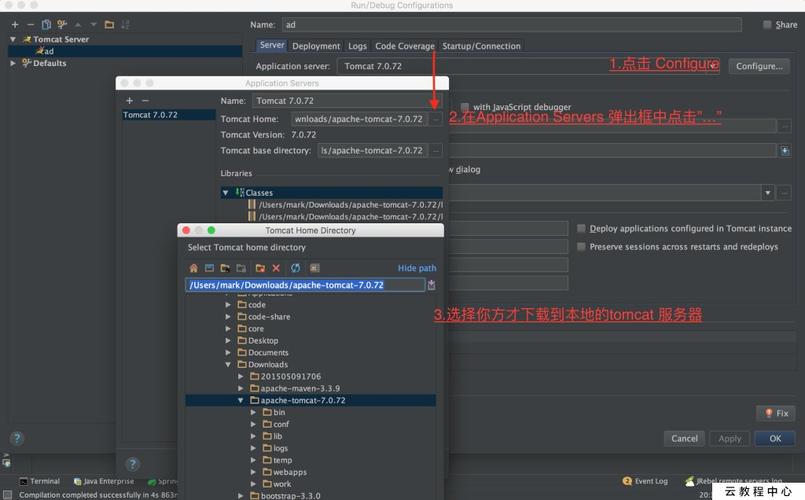
Task: Sort configurations alphabetically icon
Action: [x=125, y=24]
